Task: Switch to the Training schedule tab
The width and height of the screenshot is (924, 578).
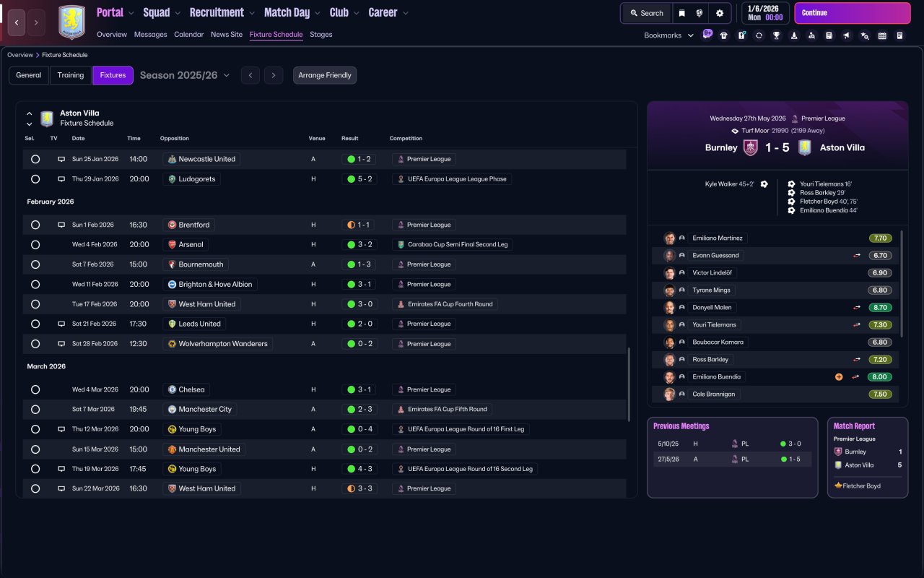Action: pyautogui.click(x=71, y=75)
